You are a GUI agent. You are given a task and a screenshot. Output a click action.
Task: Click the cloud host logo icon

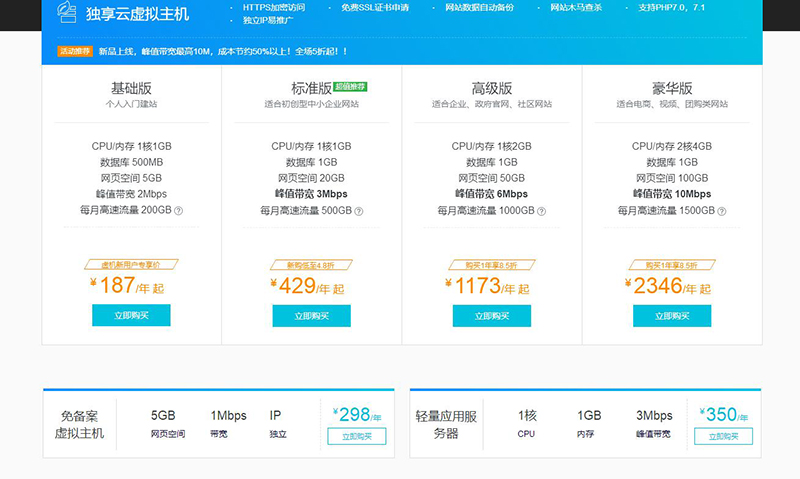(66, 13)
